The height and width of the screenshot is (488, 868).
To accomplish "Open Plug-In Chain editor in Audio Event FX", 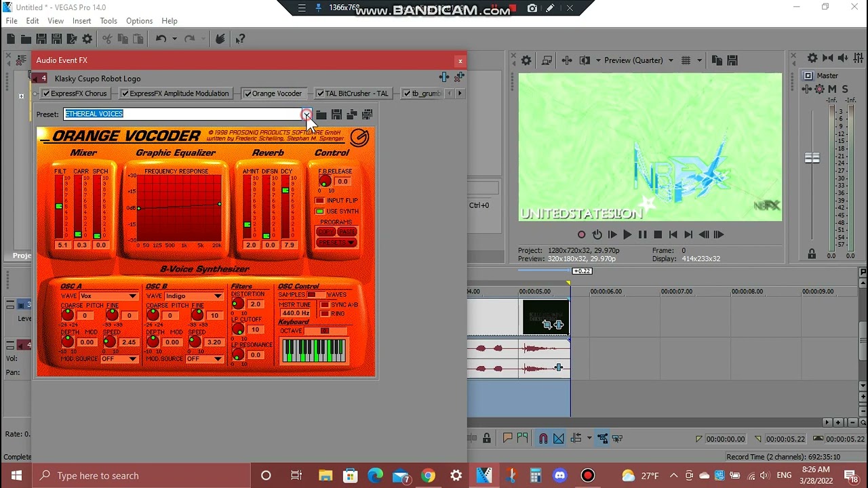I will pyautogui.click(x=443, y=78).
